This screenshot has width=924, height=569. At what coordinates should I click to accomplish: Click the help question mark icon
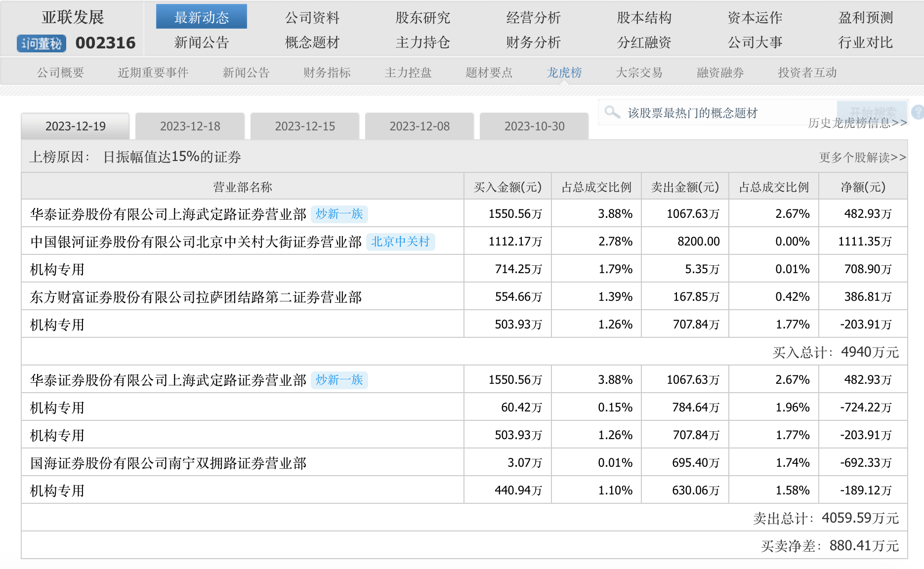(x=917, y=112)
